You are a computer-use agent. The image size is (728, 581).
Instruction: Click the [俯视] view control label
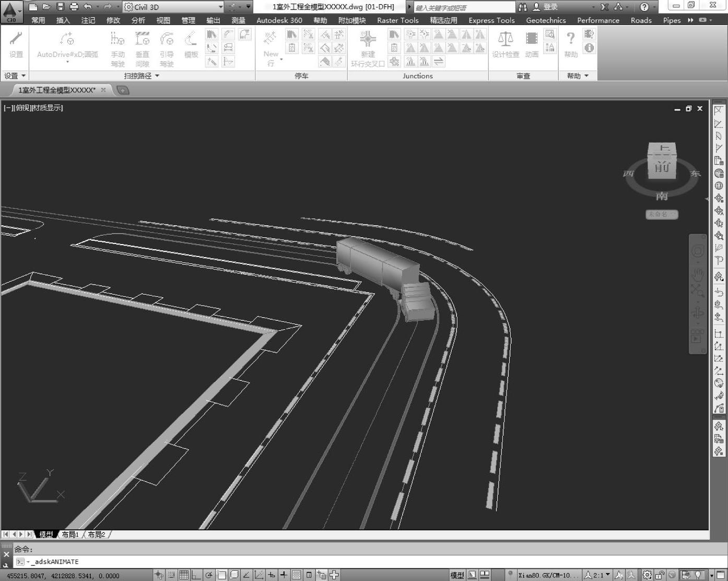coord(22,108)
